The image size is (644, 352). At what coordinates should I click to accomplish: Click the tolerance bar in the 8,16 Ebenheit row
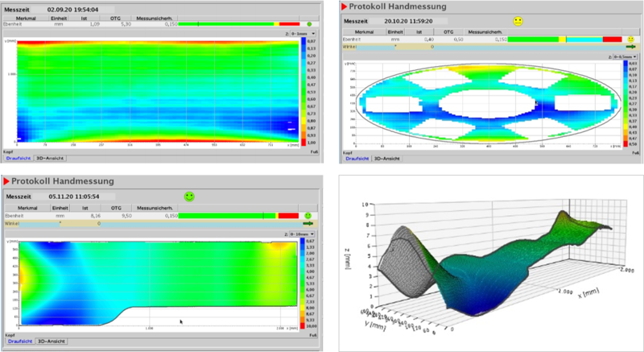(238, 216)
